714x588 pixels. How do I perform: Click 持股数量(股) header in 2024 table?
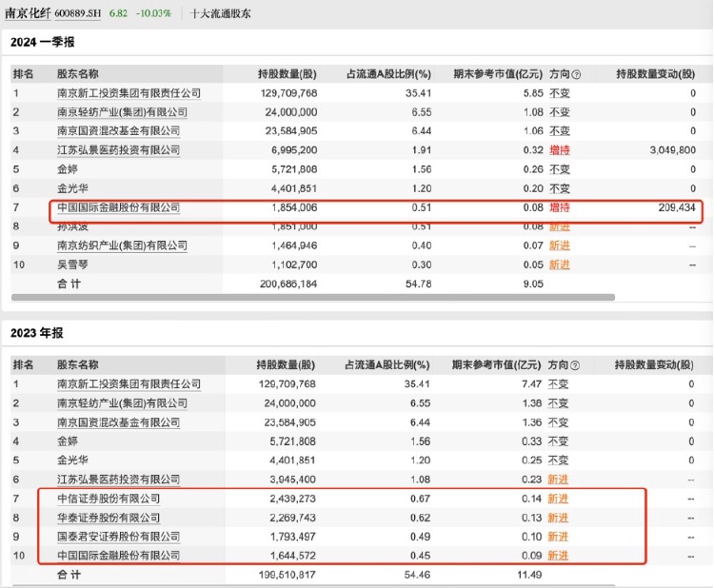tap(288, 74)
